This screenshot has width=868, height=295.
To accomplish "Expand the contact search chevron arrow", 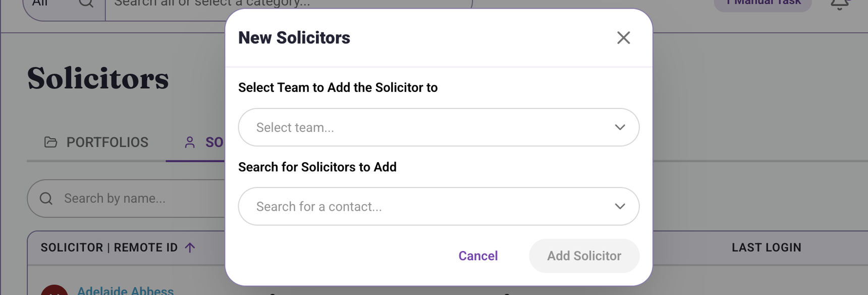I will (x=620, y=206).
